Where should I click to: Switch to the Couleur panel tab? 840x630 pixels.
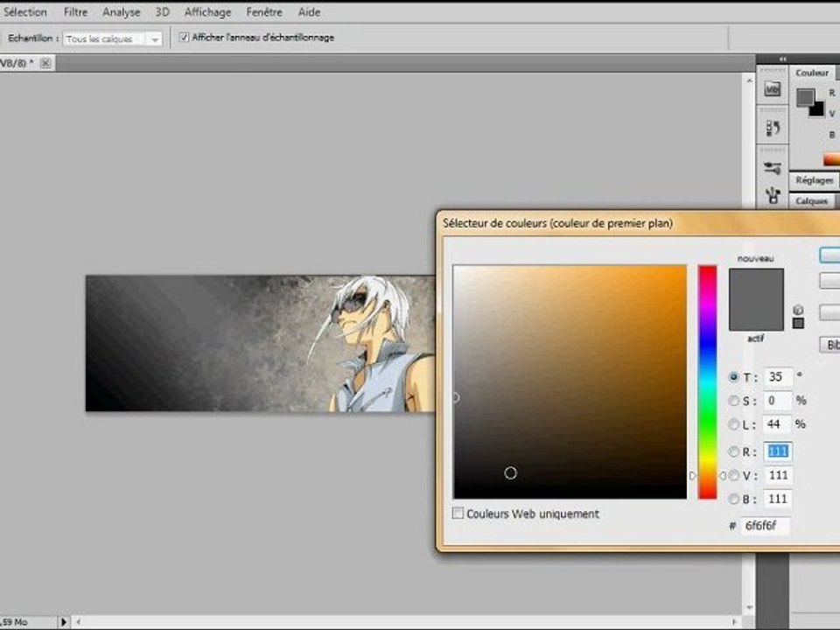[x=812, y=73]
